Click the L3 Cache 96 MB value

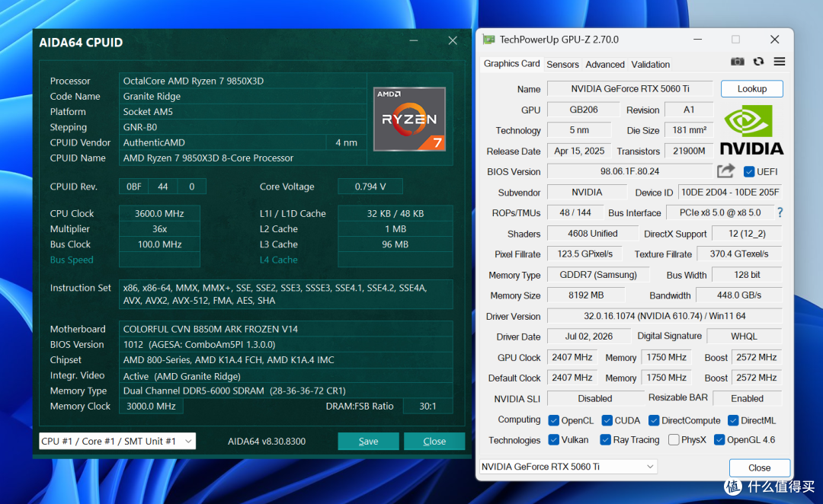pyautogui.click(x=395, y=244)
